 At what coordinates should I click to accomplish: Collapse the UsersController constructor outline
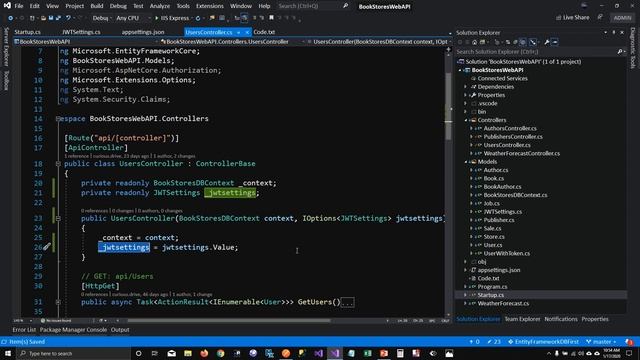58,218
